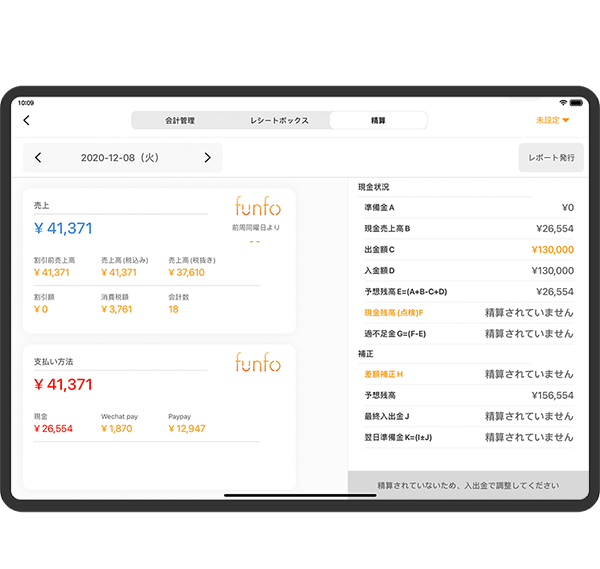Click the date 2020-12-08（火）
The height and width of the screenshot is (569, 600).
pos(120,158)
